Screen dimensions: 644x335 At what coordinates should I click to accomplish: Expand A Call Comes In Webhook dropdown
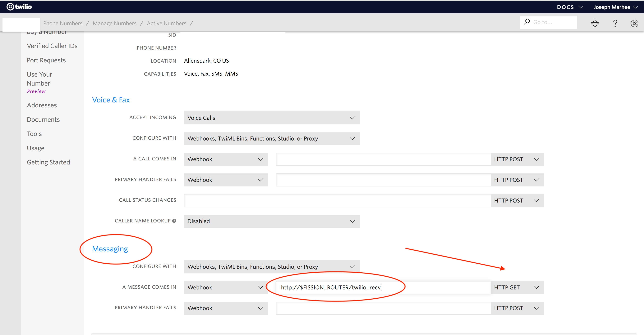[x=226, y=159]
